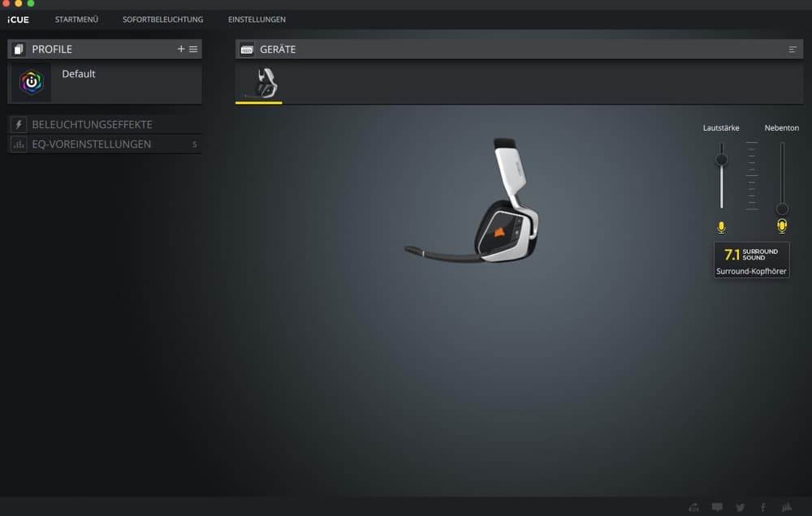812x516 pixels.
Task: Open the profile list menu icon
Action: pos(193,49)
